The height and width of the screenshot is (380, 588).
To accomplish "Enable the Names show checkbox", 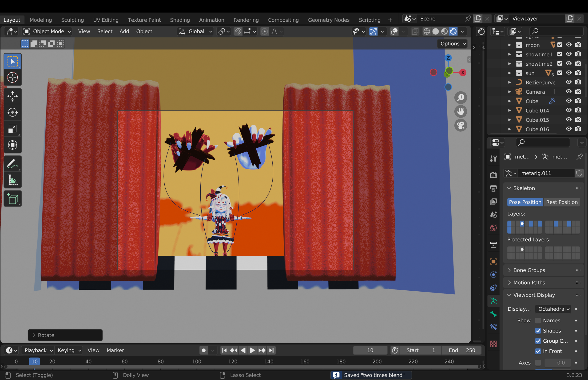I will pos(538,321).
